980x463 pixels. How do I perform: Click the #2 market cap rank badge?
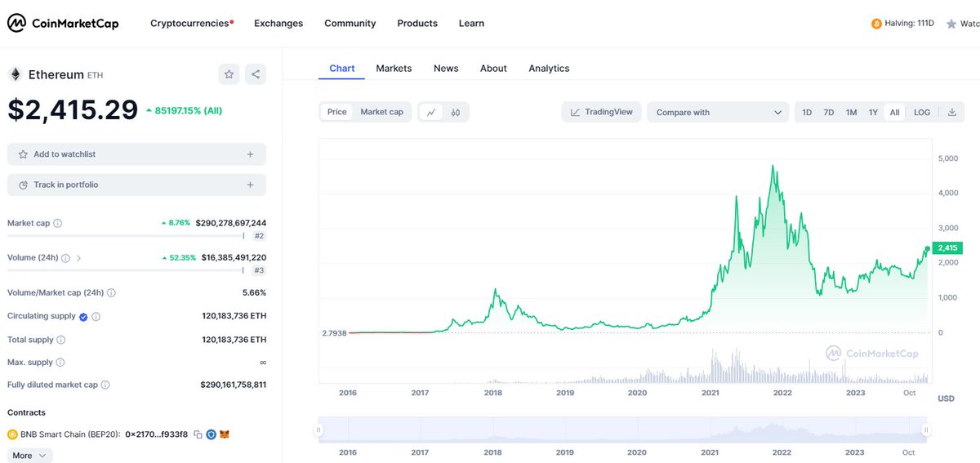pyautogui.click(x=258, y=236)
